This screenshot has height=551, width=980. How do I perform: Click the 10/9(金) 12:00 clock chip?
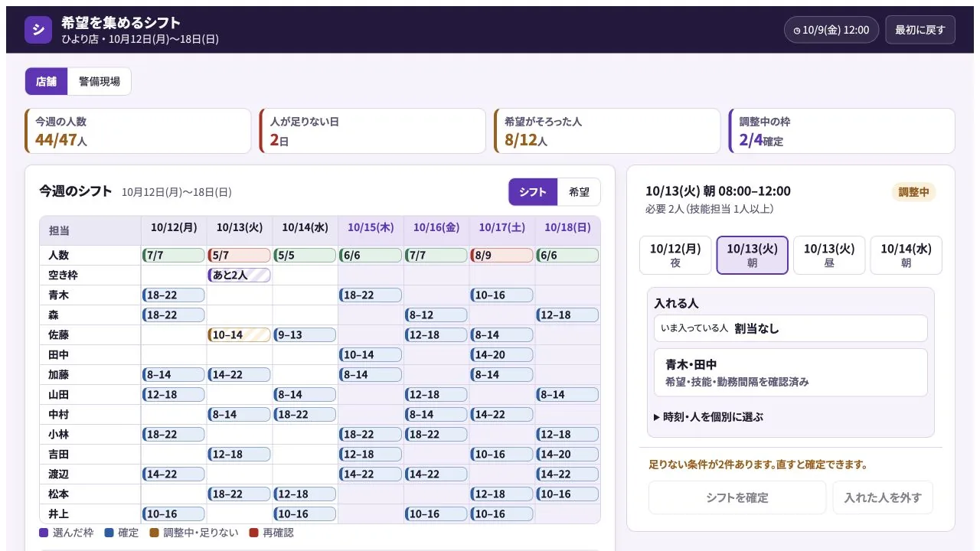[831, 30]
